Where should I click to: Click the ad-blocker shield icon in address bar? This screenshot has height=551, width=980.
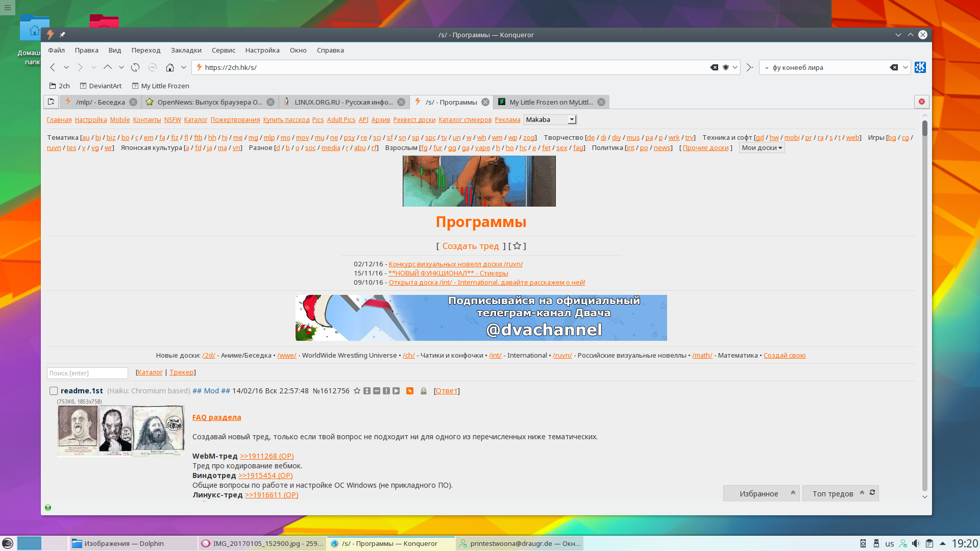coord(725,67)
